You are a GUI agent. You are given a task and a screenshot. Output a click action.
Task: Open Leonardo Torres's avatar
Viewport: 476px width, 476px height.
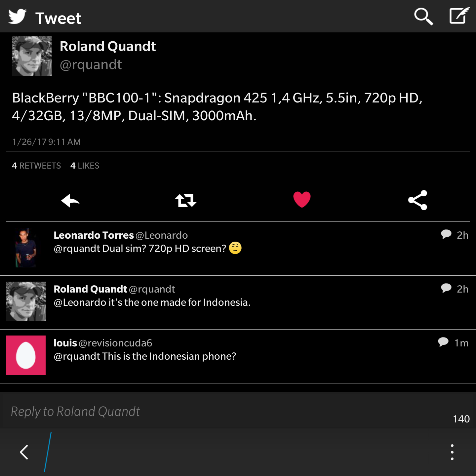pos(26,248)
